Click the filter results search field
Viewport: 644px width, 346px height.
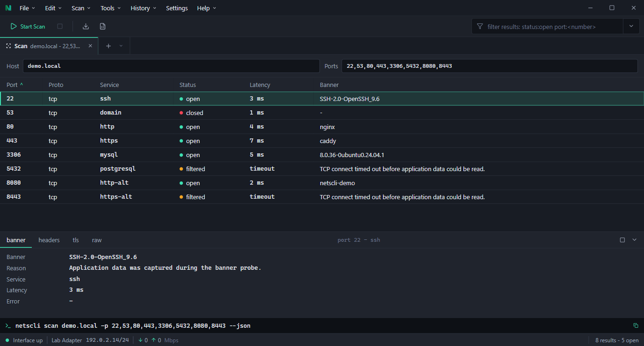click(547, 27)
